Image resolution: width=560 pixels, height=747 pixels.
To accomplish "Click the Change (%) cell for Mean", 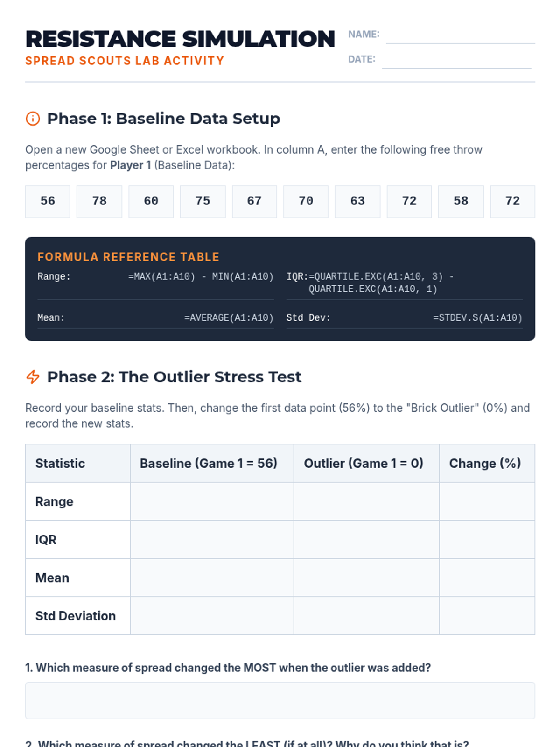I will [x=487, y=578].
